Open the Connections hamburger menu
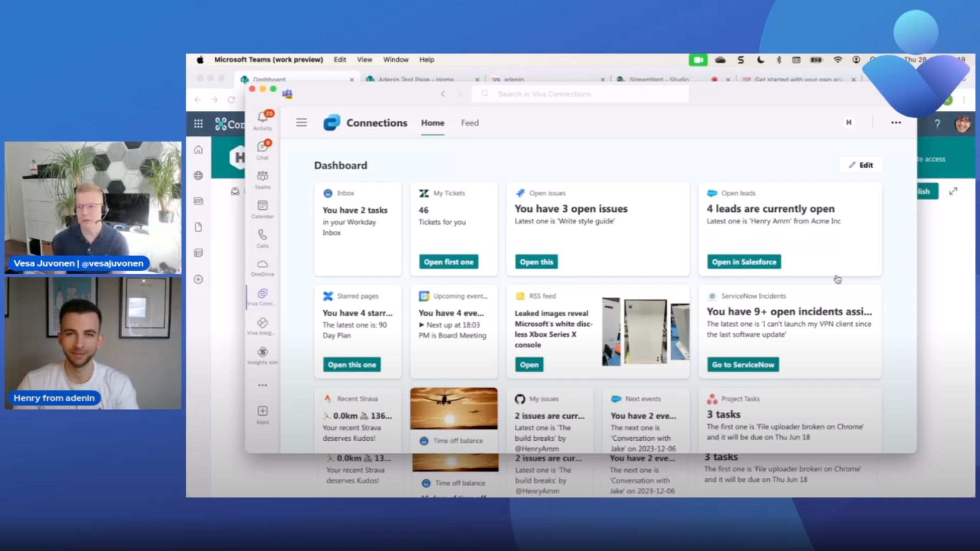 coord(301,122)
